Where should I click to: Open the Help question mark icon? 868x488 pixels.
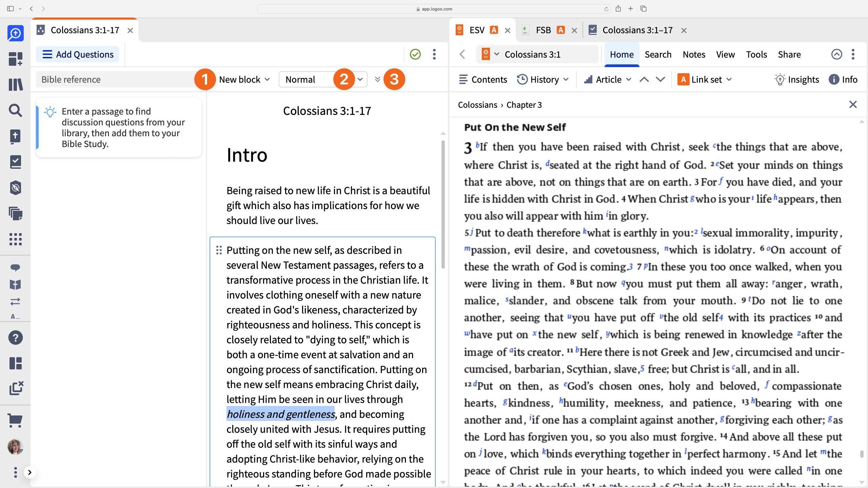click(15, 338)
